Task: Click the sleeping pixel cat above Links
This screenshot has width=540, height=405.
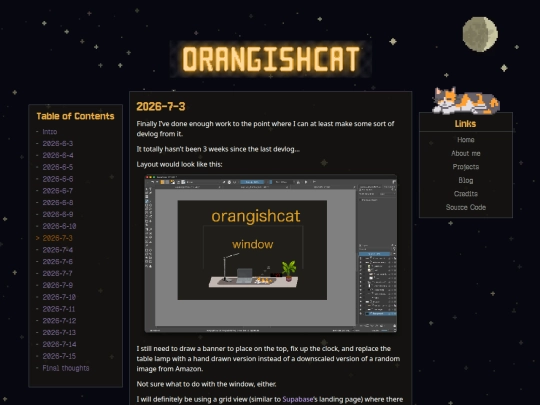Action: [466, 101]
